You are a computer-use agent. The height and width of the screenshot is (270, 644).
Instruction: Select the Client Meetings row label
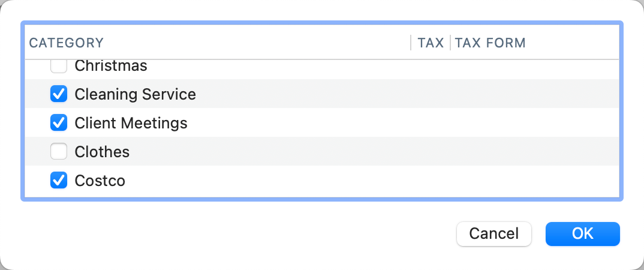(131, 123)
